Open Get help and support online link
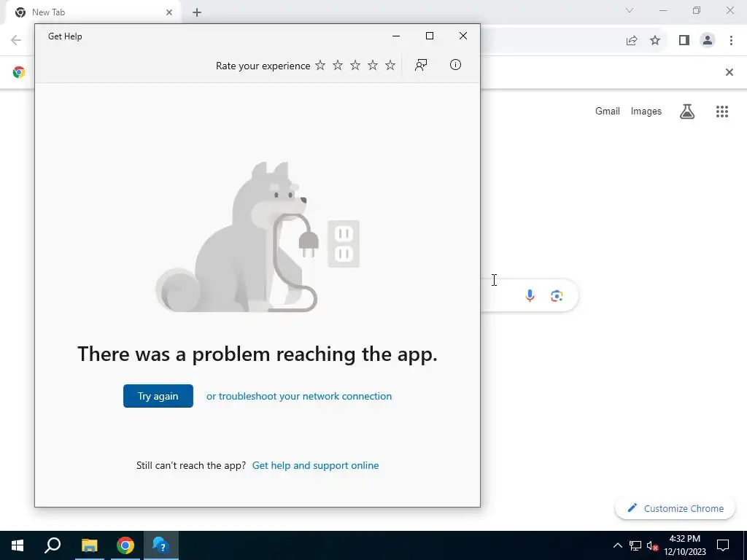Screen dimensions: 747x560 315,465
